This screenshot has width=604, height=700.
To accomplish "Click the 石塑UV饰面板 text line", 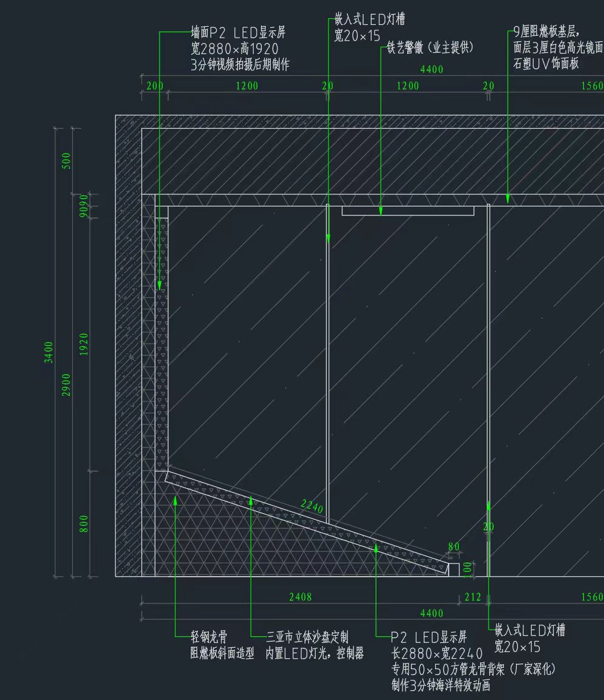I will 546,64.
